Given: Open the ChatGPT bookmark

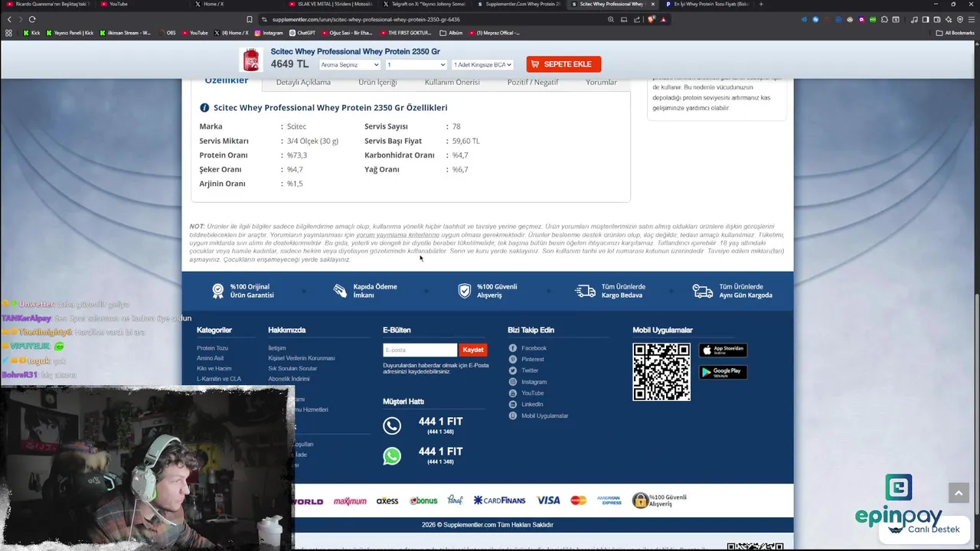Looking at the screenshot, I should click(302, 33).
